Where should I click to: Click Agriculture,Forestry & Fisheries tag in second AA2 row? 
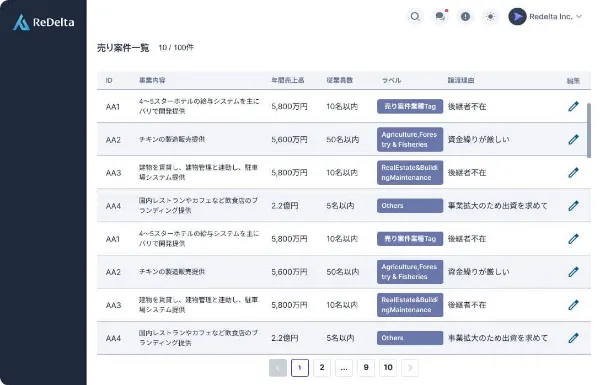[x=410, y=272]
